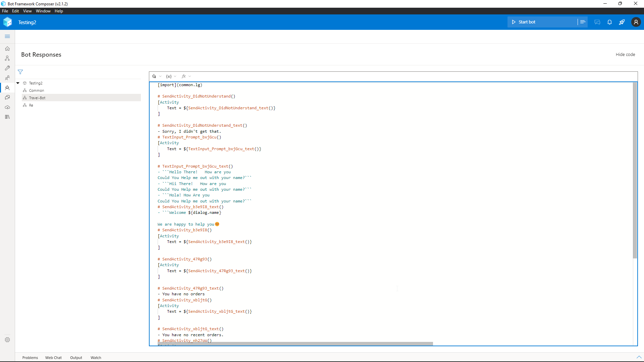Click the Start bot button
644x362 pixels.
pos(542,22)
